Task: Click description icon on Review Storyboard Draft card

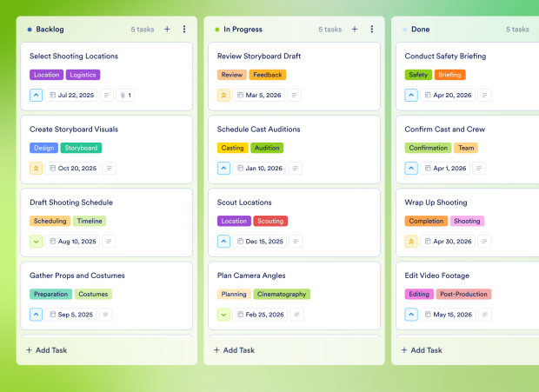Action: [x=294, y=96]
